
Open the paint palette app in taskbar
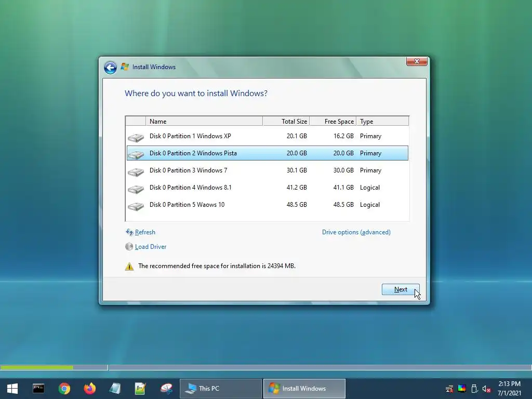pos(166,389)
